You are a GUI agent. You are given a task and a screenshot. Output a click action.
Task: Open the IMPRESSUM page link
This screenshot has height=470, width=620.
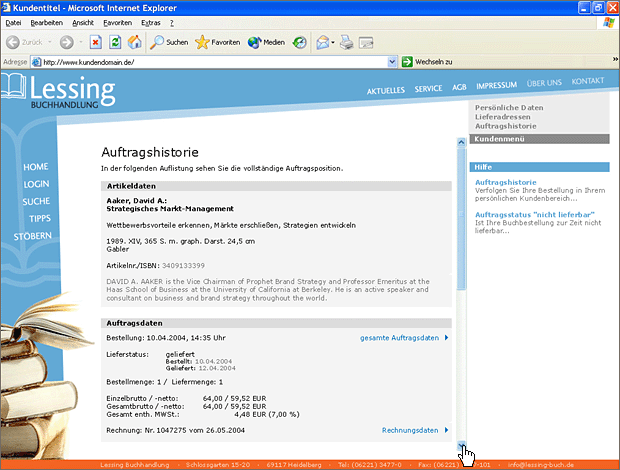coord(496,85)
